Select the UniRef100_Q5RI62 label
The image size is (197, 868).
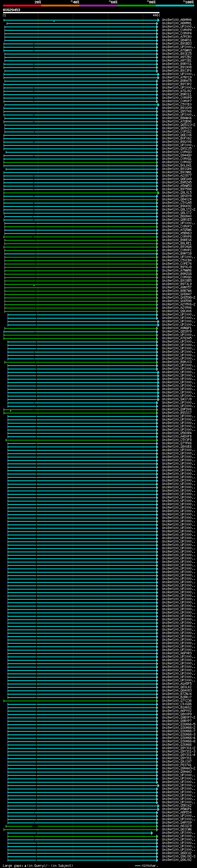click(177, 806)
